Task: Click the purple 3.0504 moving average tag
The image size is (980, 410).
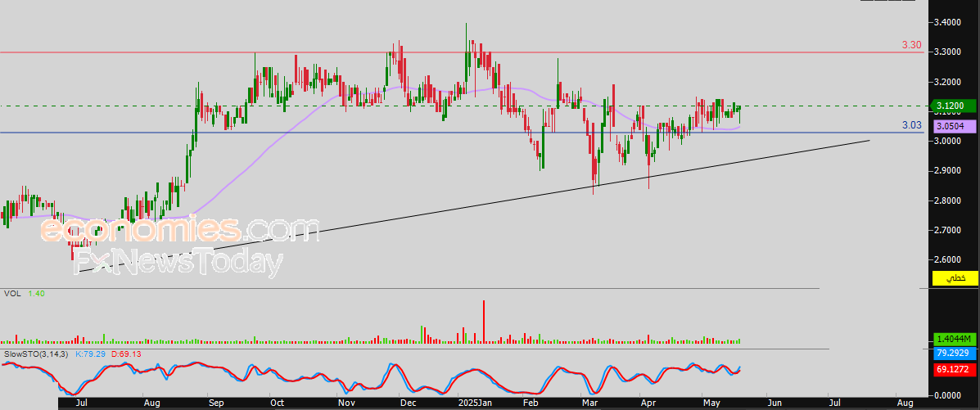Action: click(955, 126)
